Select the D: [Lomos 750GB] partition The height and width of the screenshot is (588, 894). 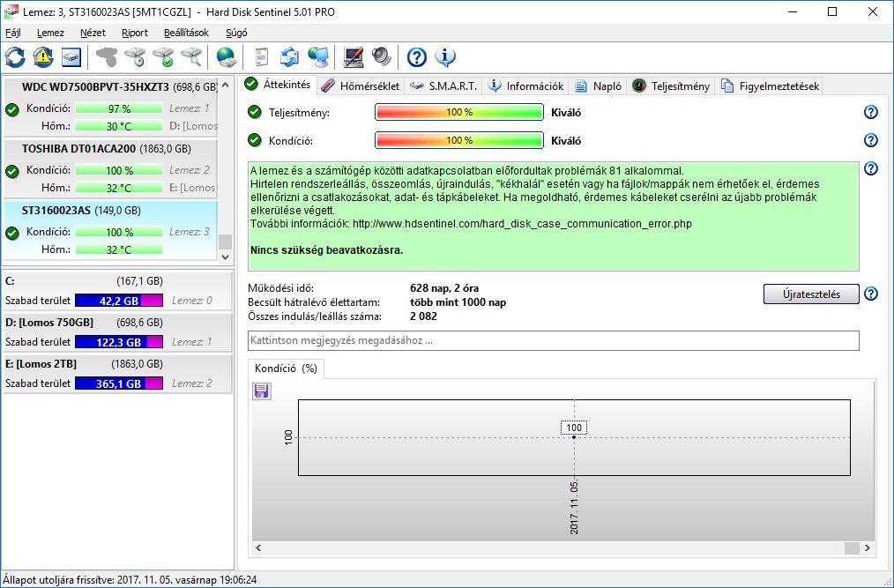tap(117, 332)
